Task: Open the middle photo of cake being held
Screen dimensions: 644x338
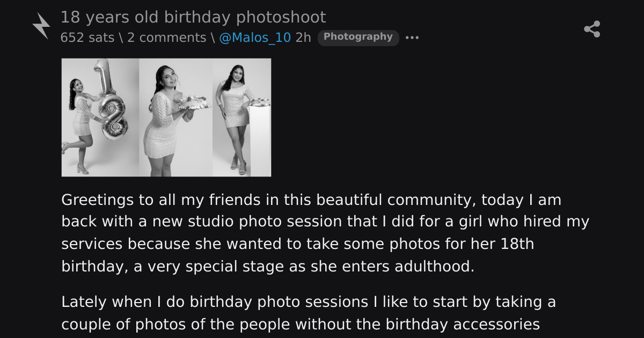Action: (175, 117)
